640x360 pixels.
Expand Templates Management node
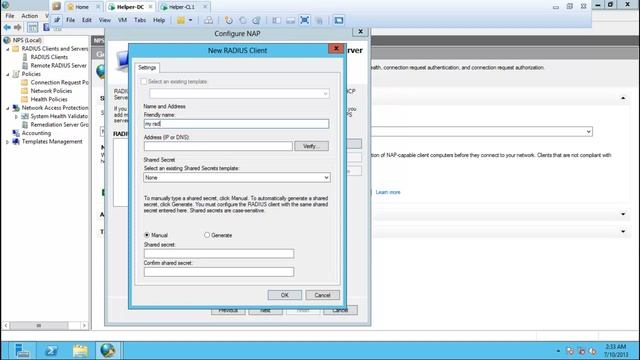(x=8, y=142)
